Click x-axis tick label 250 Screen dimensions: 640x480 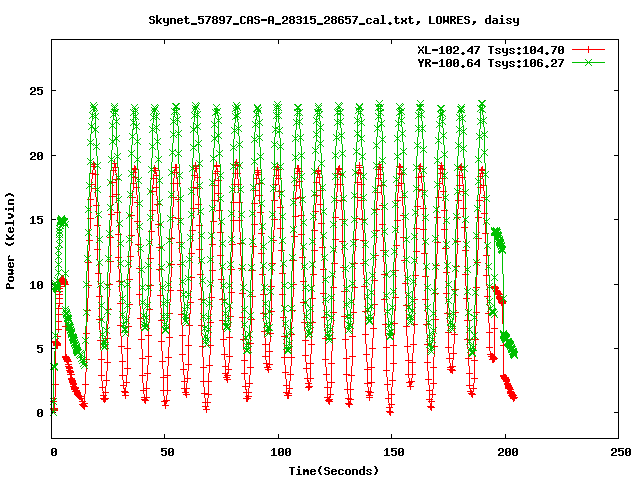tap(621, 452)
